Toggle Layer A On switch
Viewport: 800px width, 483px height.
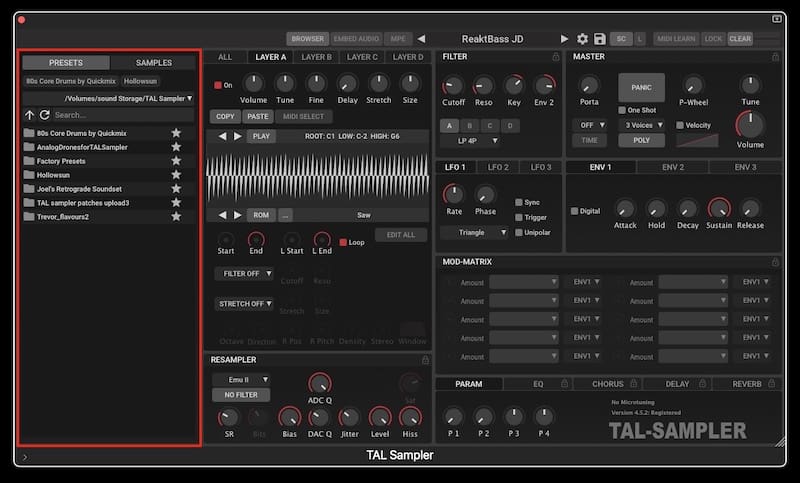coord(218,85)
